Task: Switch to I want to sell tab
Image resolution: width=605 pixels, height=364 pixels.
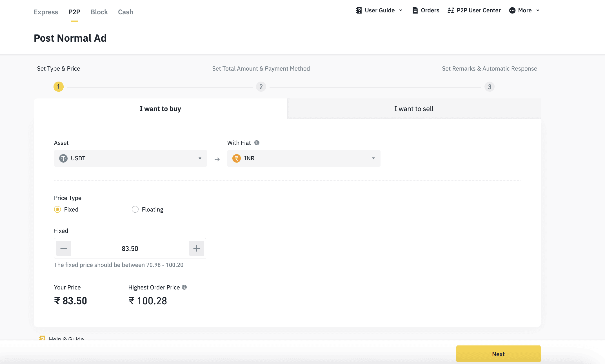Action: click(x=413, y=109)
